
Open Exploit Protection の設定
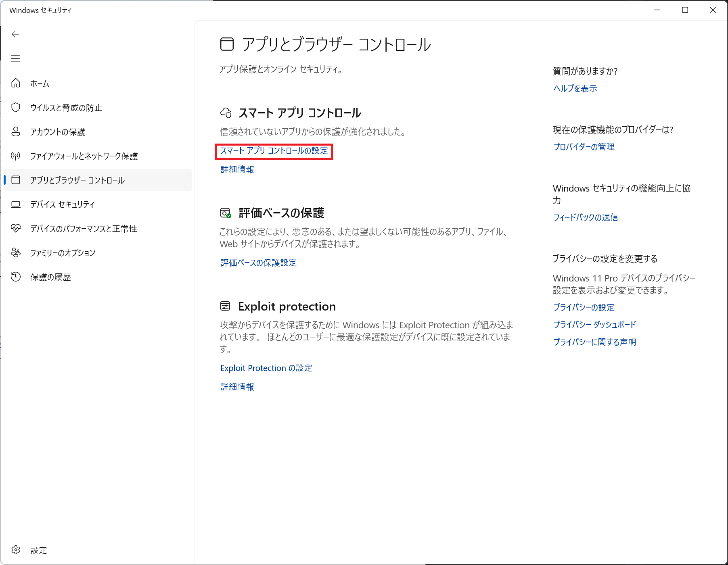[266, 368]
